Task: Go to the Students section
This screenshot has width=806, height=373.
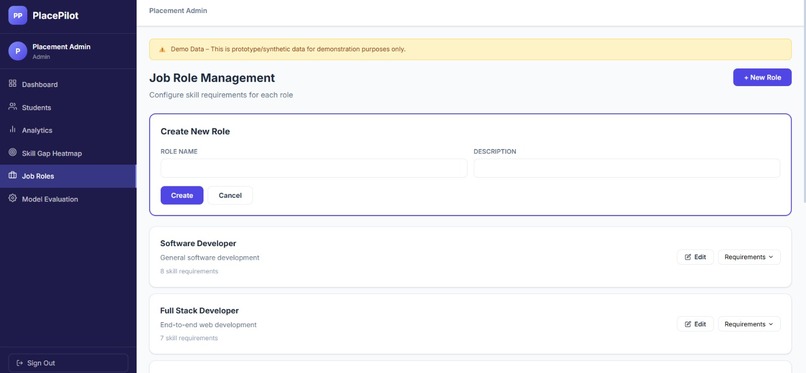Action: click(68, 107)
